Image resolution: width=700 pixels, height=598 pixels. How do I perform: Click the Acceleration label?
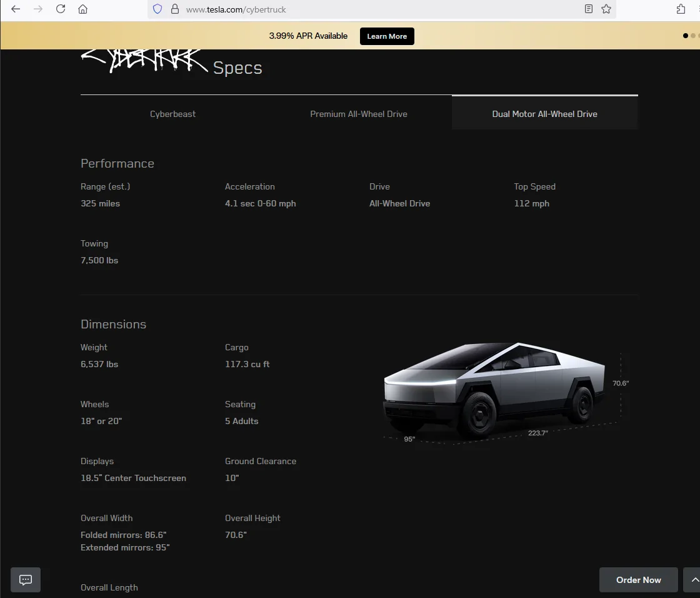click(250, 186)
